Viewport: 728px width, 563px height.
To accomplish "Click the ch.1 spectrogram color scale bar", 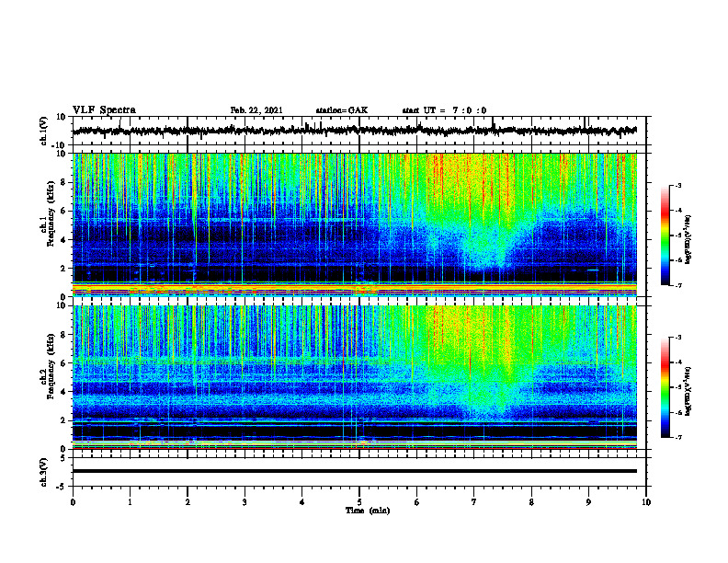I will tap(665, 236).
